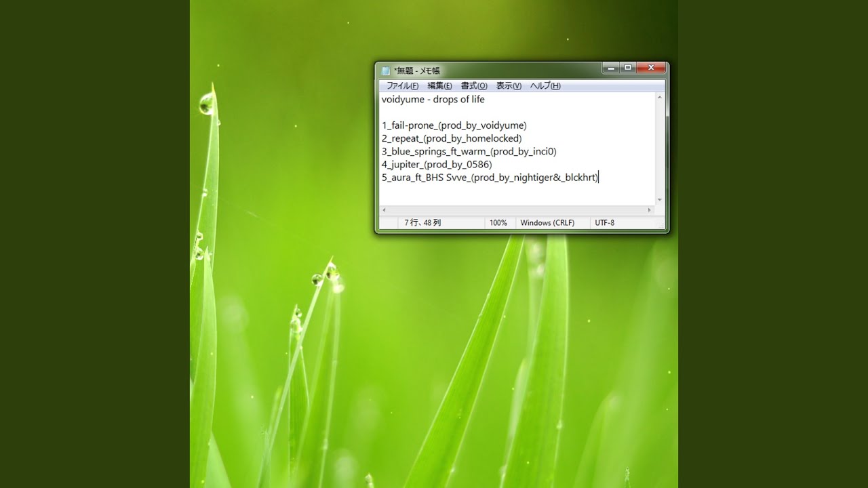Click the '5_aura_ft_BHS Svve' line
The height and width of the screenshot is (488, 868).
click(490, 178)
